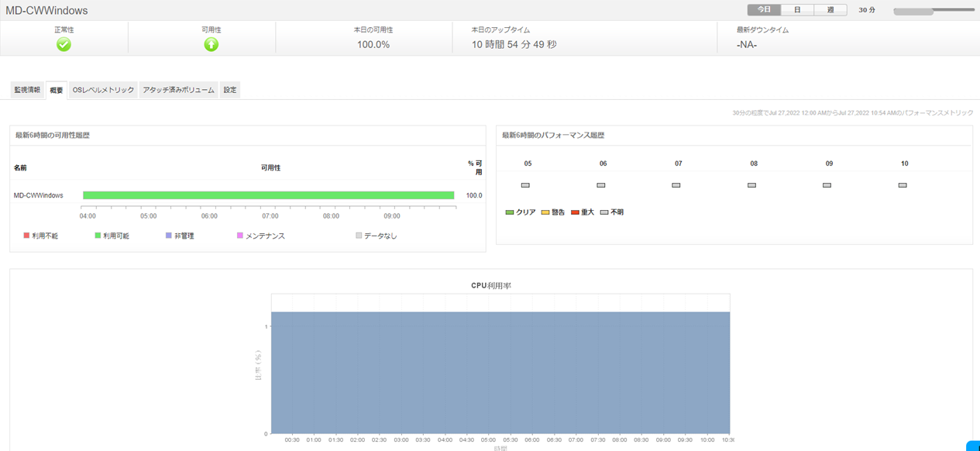Open the 監視情報 tab
This screenshot has width=980, height=451.
[x=27, y=90]
